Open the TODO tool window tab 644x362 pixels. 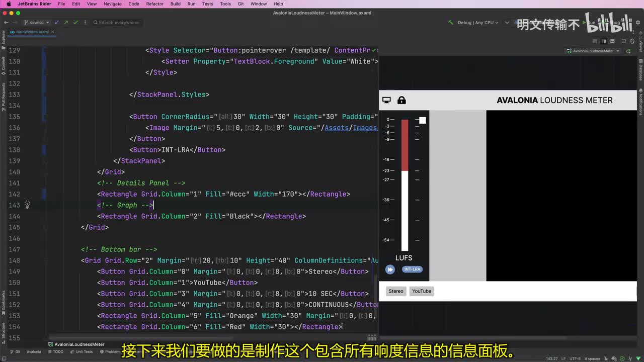click(55, 352)
